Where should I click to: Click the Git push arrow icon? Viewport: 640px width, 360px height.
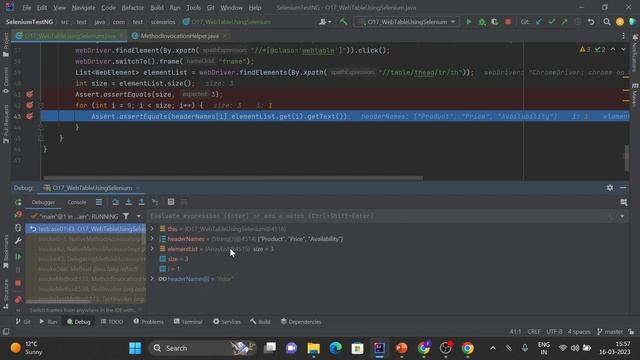pyautogui.click(x=564, y=22)
